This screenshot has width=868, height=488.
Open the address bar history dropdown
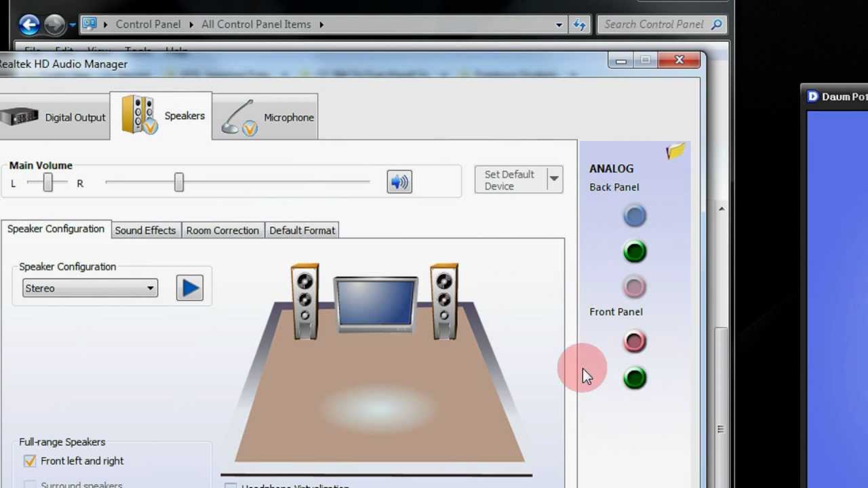pos(559,24)
